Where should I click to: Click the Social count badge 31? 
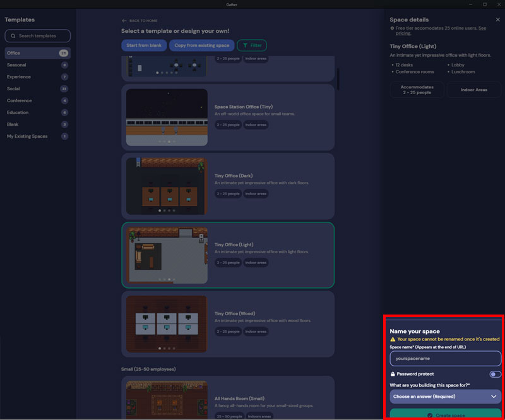pyautogui.click(x=64, y=88)
